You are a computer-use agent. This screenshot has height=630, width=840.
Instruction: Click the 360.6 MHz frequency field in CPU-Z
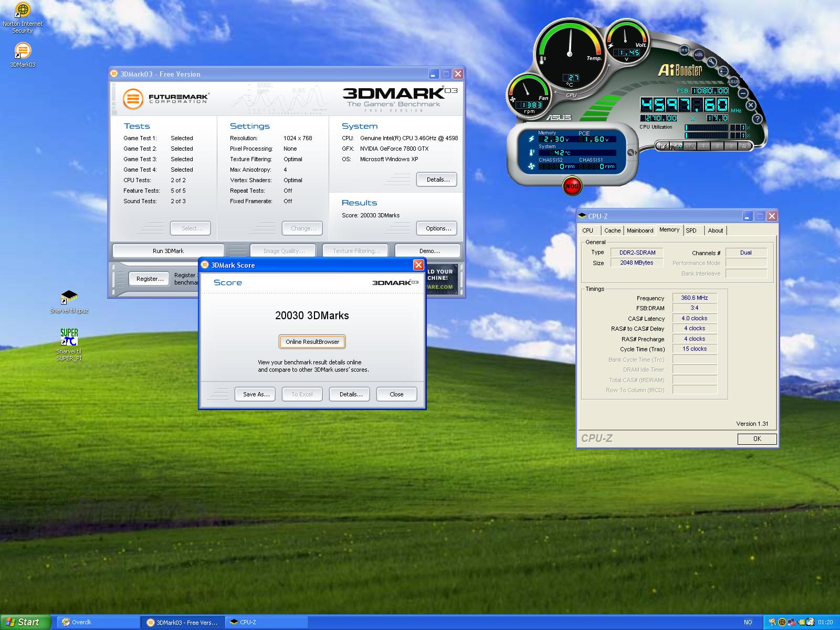pyautogui.click(x=695, y=298)
